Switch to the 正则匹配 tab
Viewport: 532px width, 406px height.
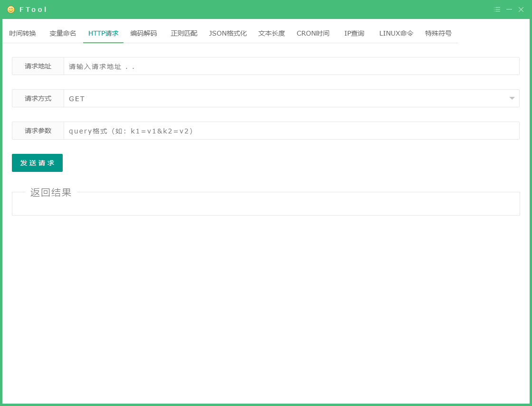[184, 33]
